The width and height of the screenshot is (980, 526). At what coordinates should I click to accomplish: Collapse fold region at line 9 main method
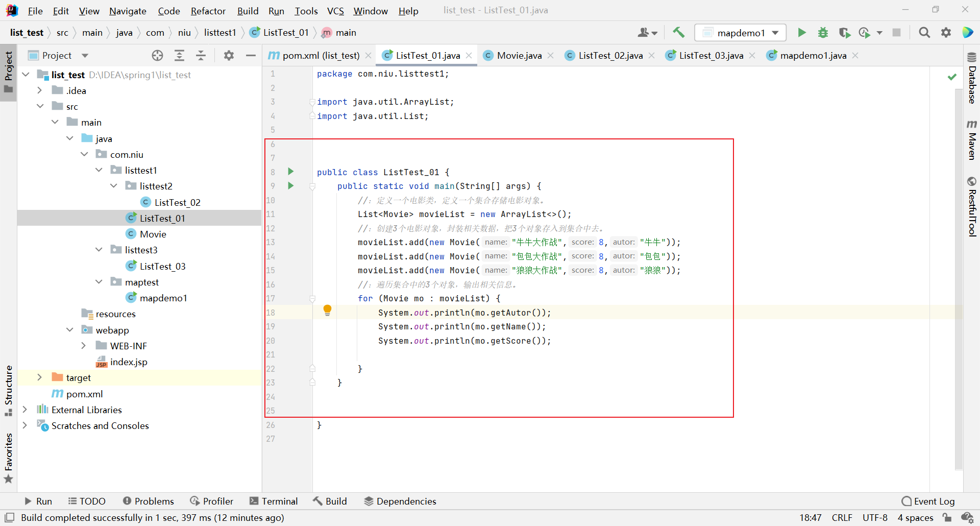pos(312,186)
